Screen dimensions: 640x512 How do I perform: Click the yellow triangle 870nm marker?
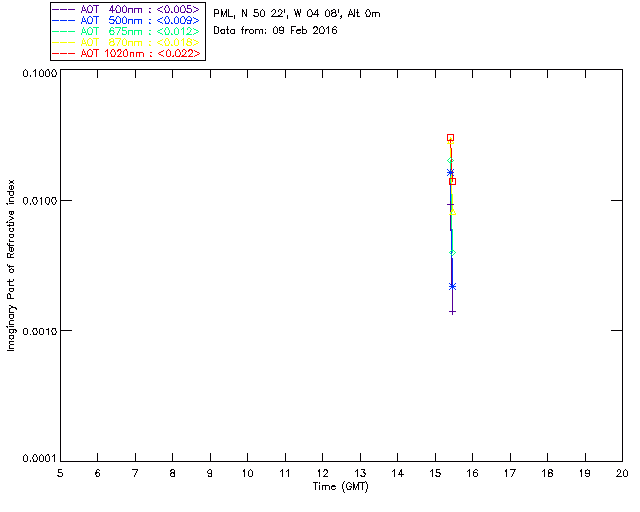tap(452, 211)
